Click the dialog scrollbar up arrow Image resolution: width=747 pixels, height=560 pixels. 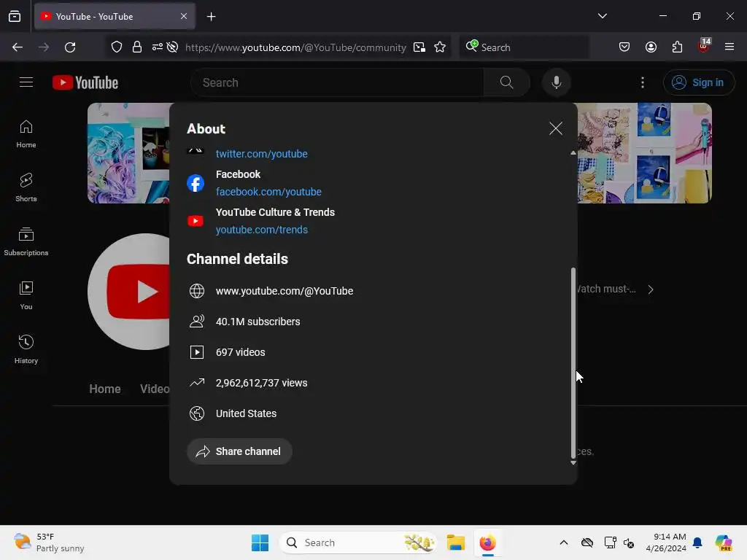573,153
